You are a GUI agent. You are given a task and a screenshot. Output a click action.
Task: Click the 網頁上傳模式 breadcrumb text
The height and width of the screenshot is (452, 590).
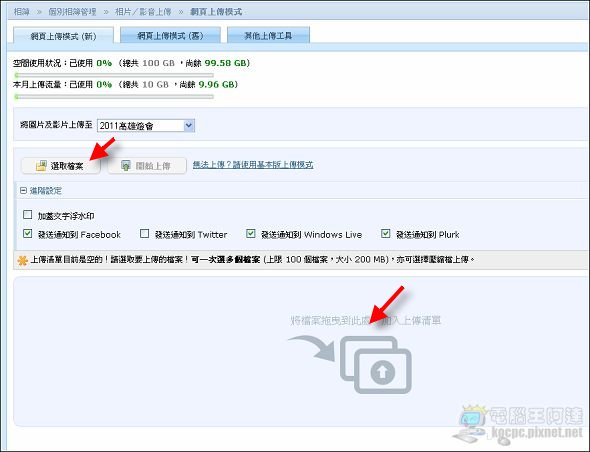pos(216,12)
